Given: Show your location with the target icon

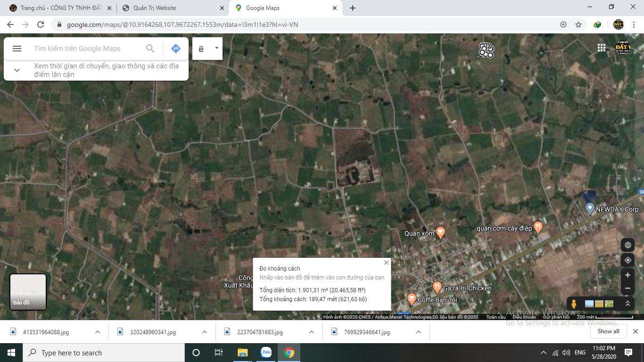Looking at the screenshot, I should coord(627,260).
